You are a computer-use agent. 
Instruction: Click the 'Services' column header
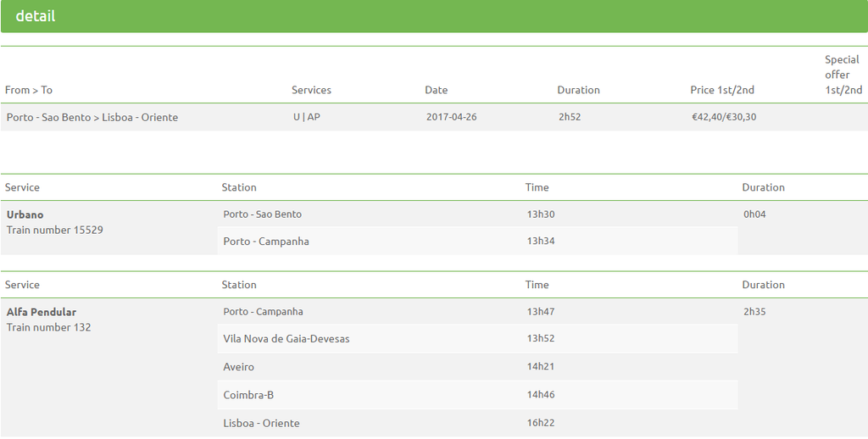[311, 90]
